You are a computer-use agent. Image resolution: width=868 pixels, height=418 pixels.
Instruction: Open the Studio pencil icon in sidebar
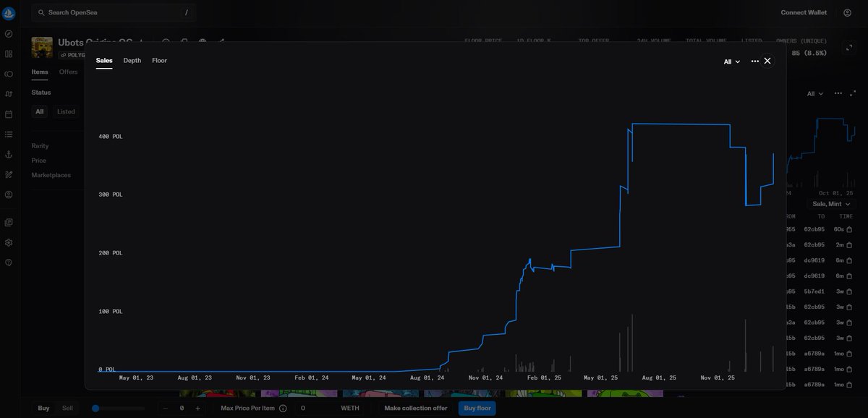(x=9, y=174)
